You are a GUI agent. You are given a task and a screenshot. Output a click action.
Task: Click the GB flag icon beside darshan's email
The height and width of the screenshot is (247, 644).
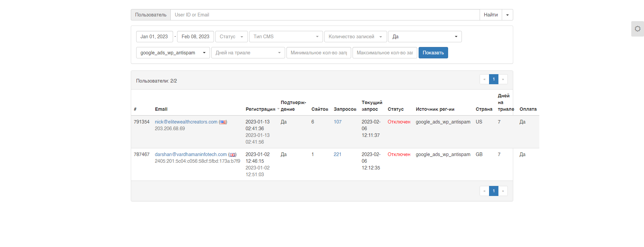[232, 155]
